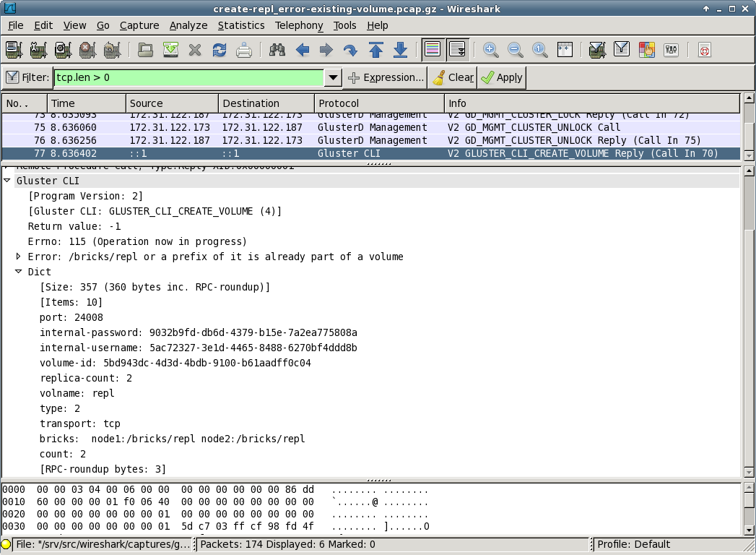The height and width of the screenshot is (555, 756).
Task: Open the Go menu
Action: pyautogui.click(x=103, y=25)
